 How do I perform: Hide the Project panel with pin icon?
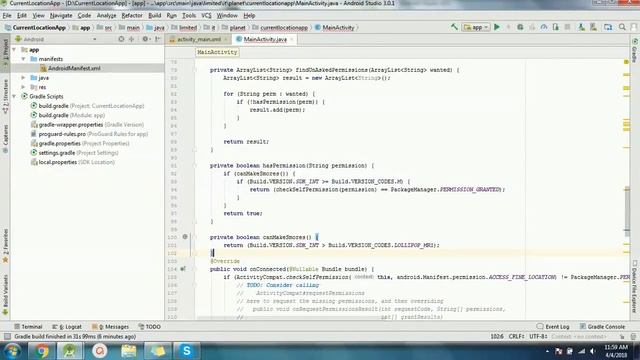(158, 39)
